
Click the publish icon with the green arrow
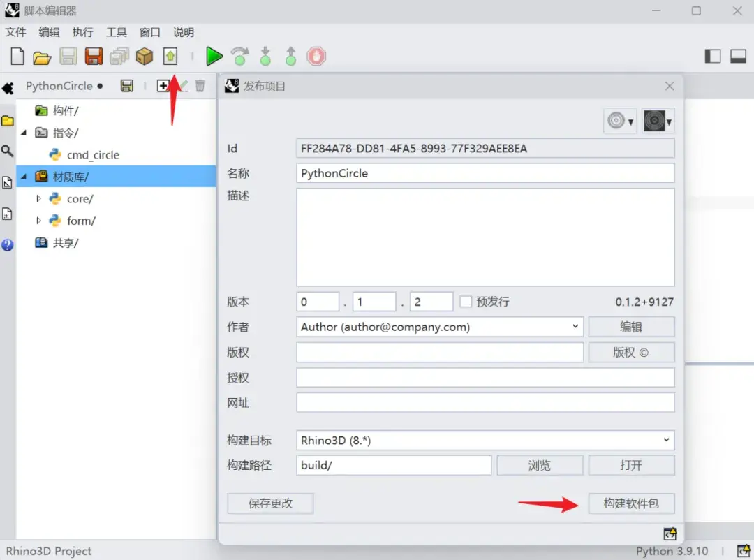click(170, 56)
